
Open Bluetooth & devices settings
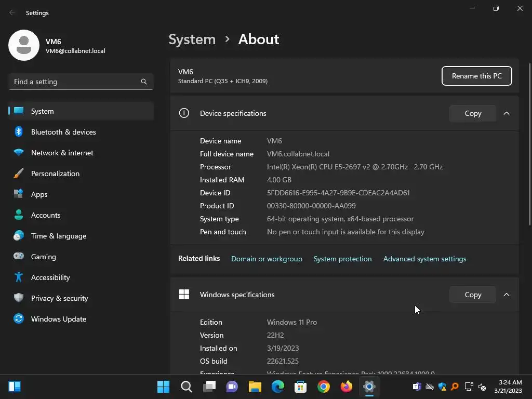[81, 132]
